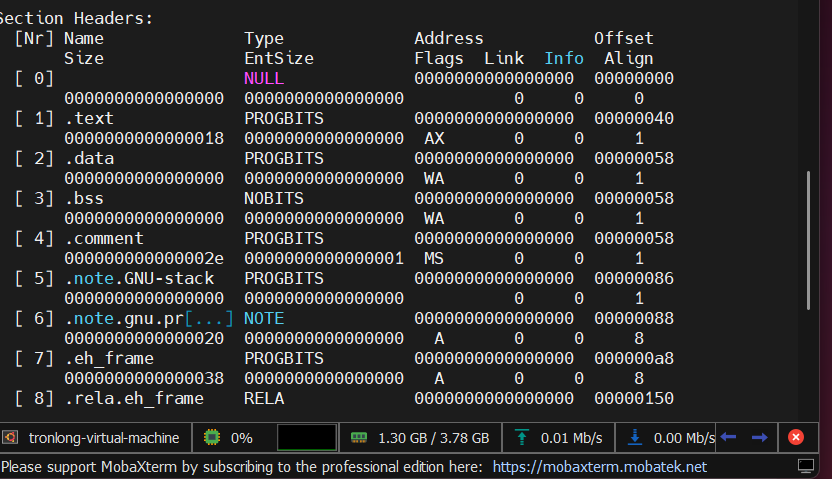Click the 'Address' column header

click(448, 38)
